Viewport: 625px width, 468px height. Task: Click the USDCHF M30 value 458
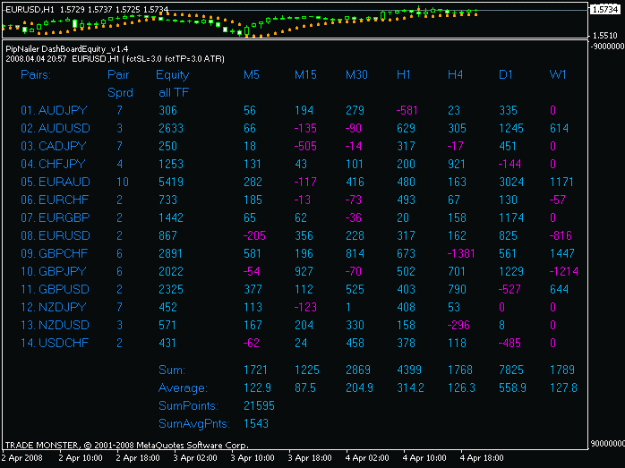tap(355, 343)
